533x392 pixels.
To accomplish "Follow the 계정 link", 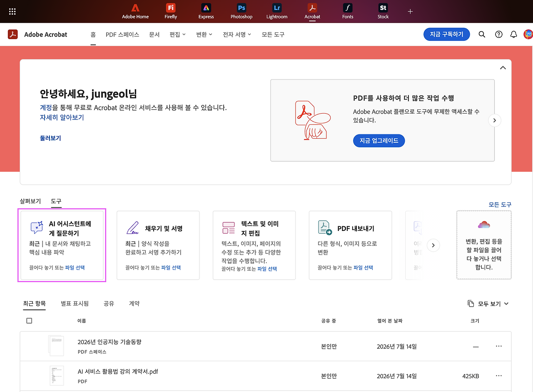I will [46, 108].
